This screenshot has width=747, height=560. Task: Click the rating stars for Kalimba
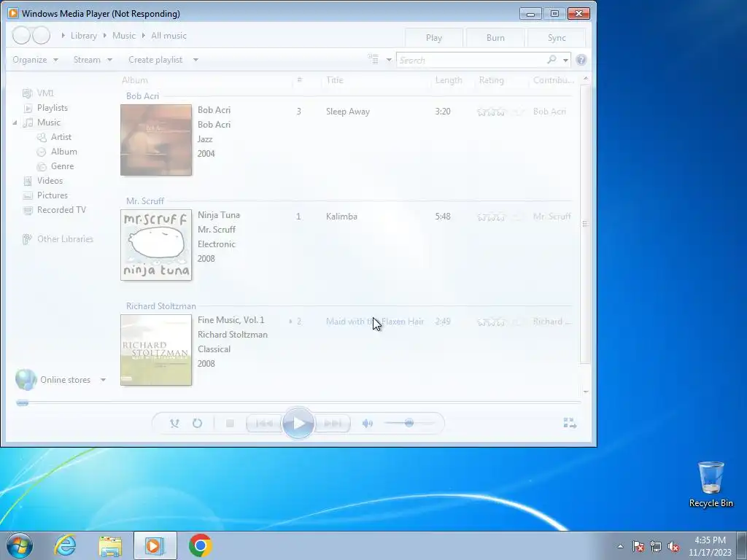tap(500, 217)
